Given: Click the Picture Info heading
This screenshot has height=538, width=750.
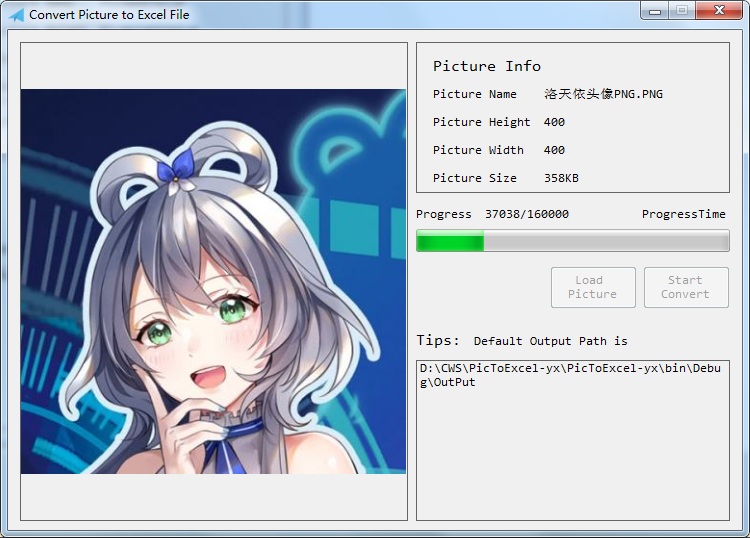Looking at the screenshot, I should (487, 66).
